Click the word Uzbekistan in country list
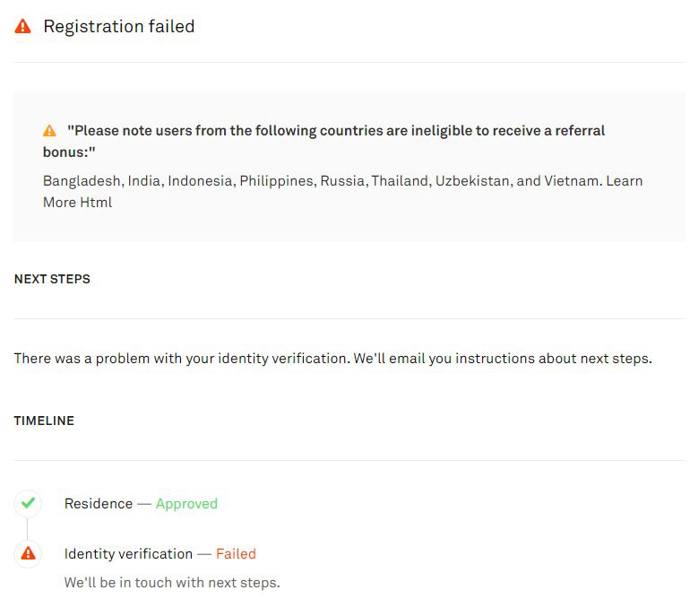Image resolution: width=690 pixels, height=616 pixels. [x=473, y=181]
